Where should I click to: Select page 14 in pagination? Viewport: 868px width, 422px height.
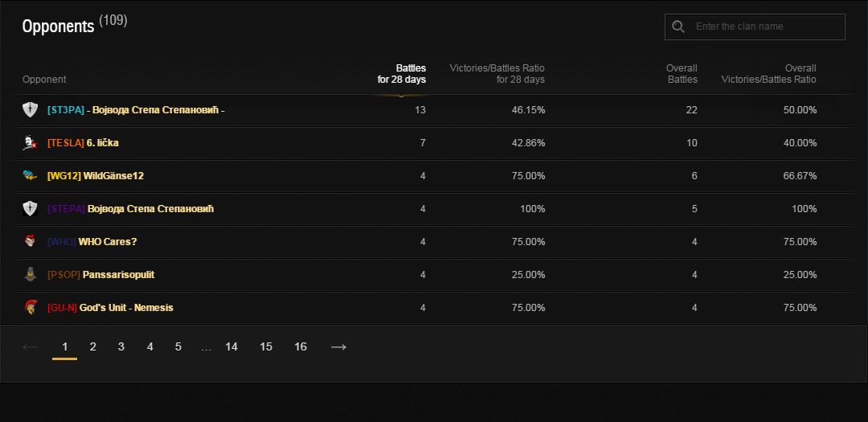(x=231, y=347)
